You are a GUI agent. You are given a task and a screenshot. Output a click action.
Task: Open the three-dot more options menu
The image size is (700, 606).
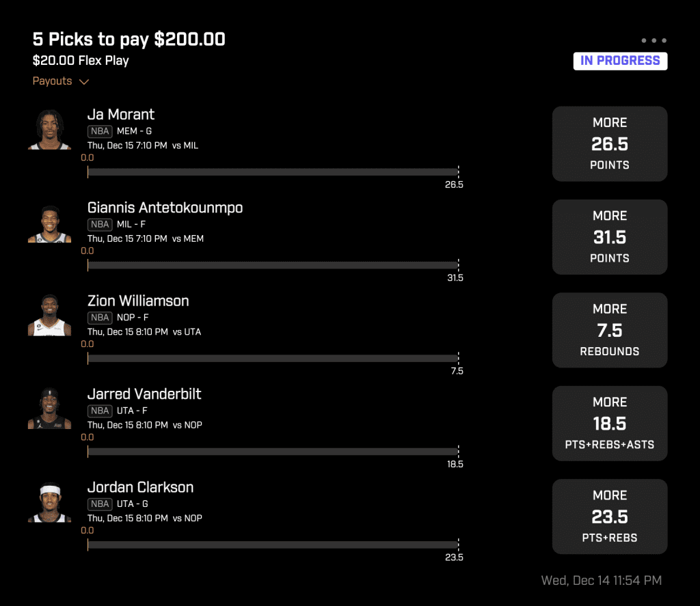[x=654, y=40]
